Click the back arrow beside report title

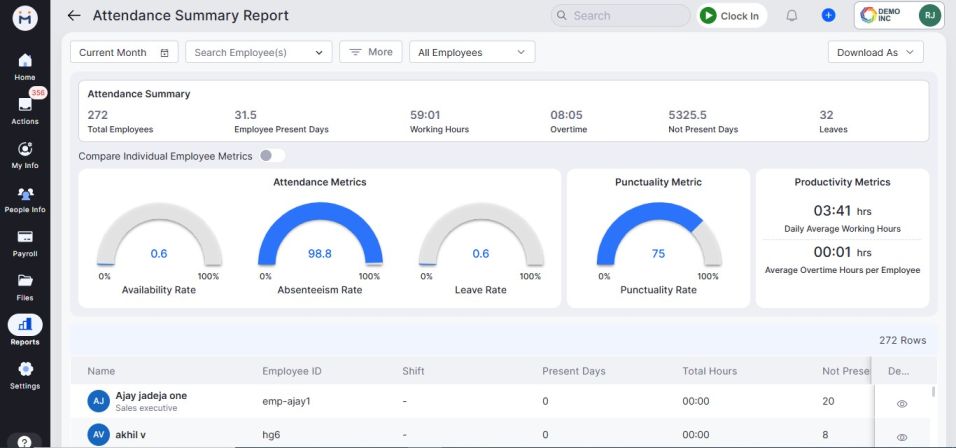click(73, 16)
